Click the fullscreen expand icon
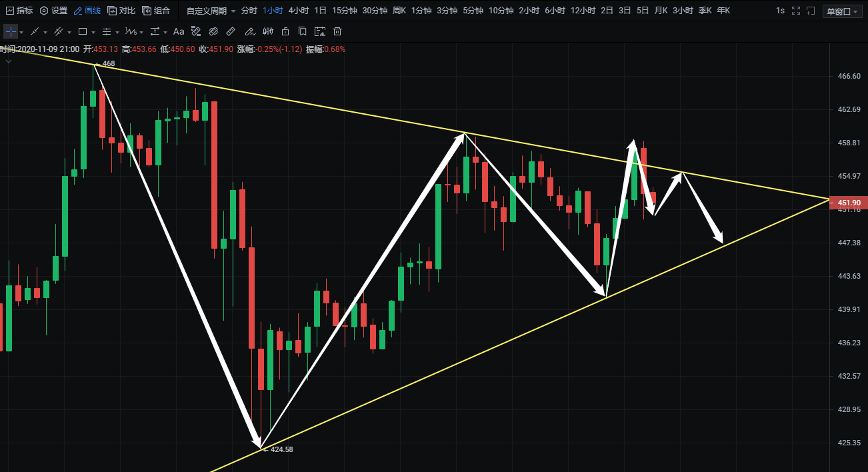868x472 pixels. (795, 11)
